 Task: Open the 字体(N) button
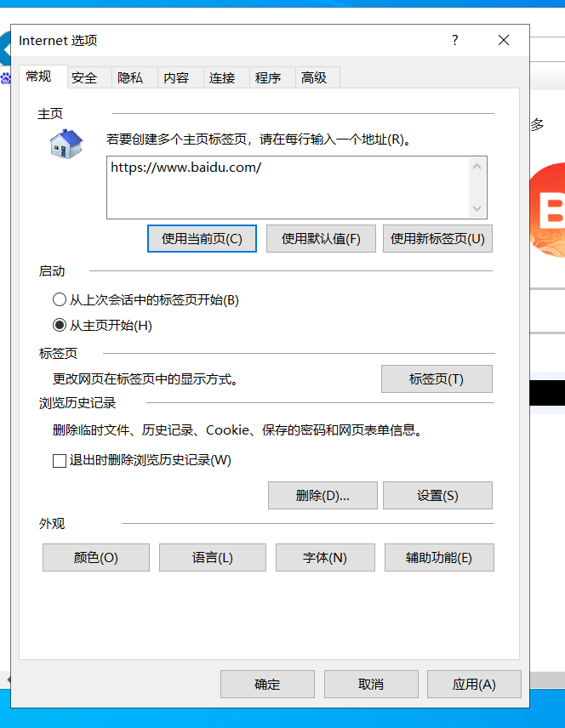click(325, 557)
